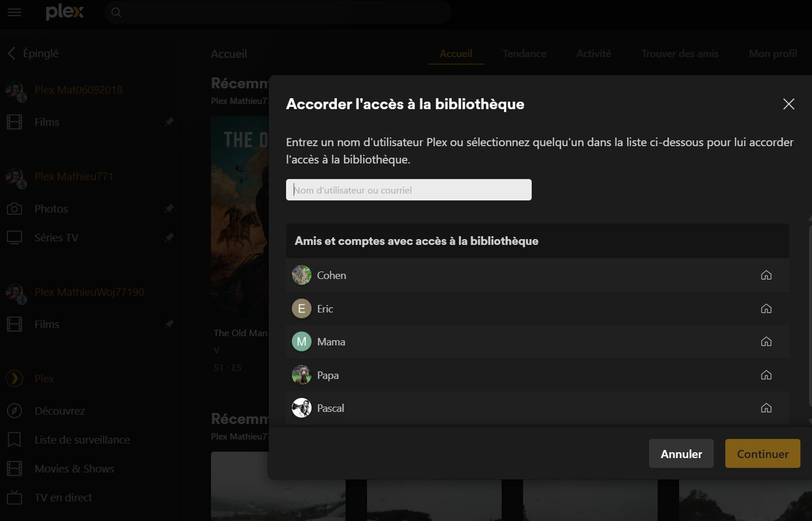Close the library access dialog
This screenshot has width=812, height=521.
click(788, 104)
